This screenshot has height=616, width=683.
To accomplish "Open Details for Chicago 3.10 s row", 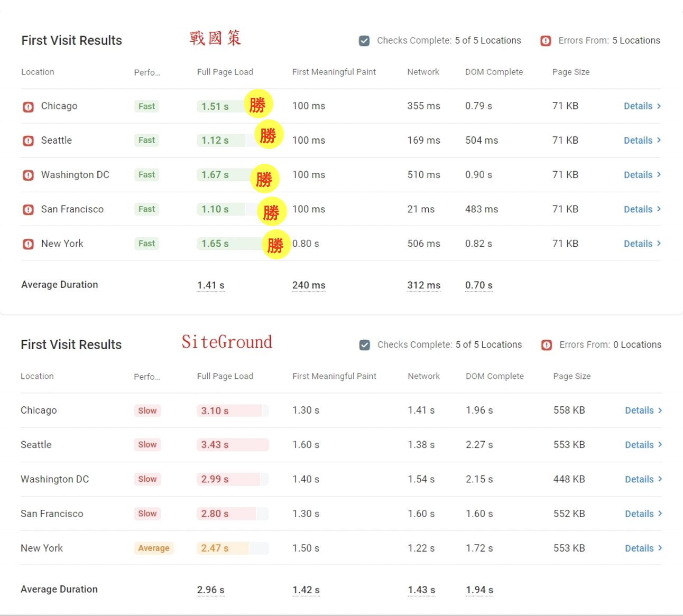I will (x=643, y=410).
